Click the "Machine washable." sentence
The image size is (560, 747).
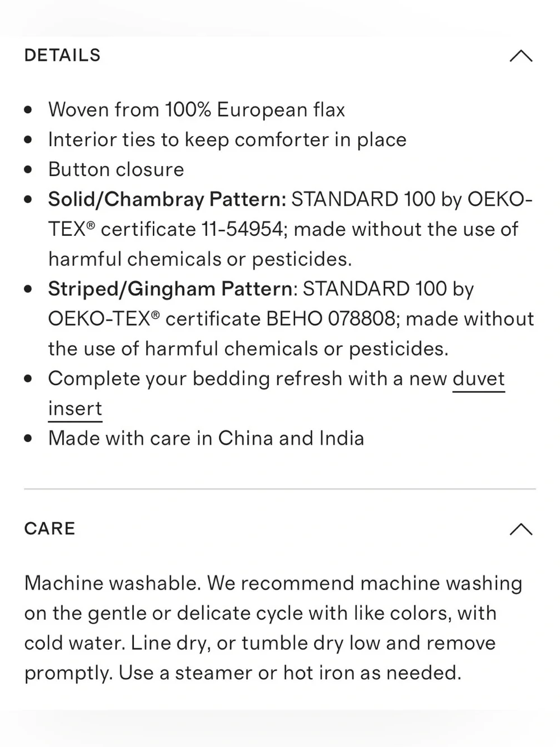click(113, 583)
